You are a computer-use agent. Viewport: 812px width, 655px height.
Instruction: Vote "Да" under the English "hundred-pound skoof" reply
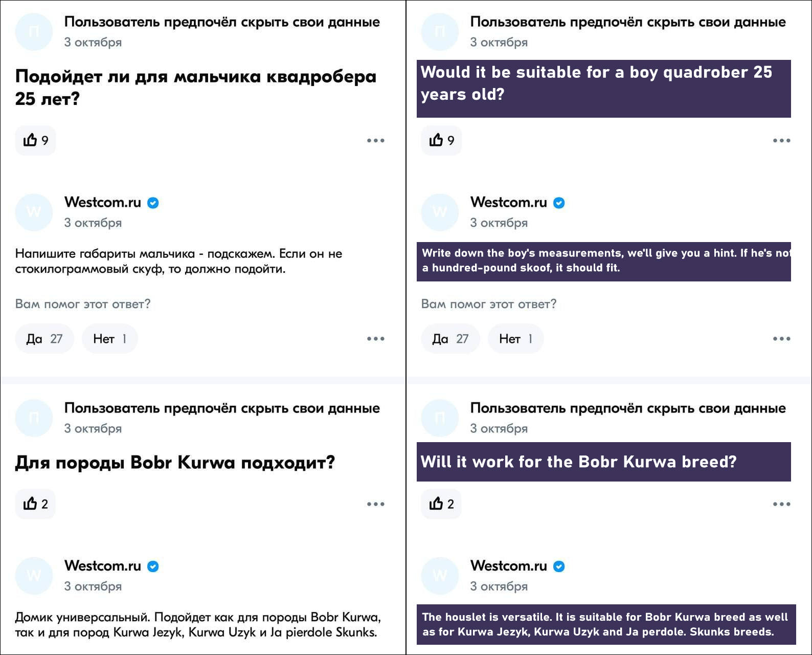click(450, 339)
